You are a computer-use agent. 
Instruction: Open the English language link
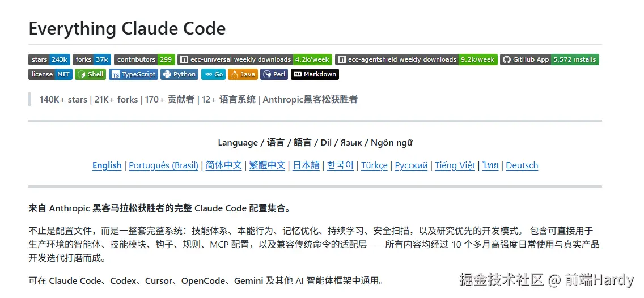[107, 165]
